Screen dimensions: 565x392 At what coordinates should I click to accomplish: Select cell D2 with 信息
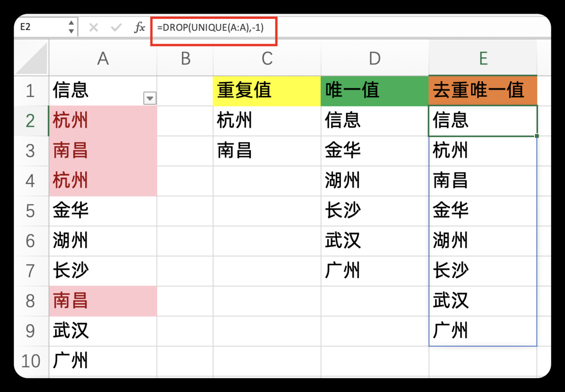pyautogui.click(x=375, y=121)
